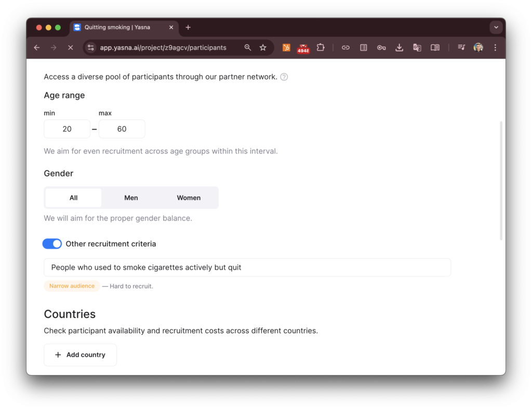Open browser downloads icon

coord(400,47)
